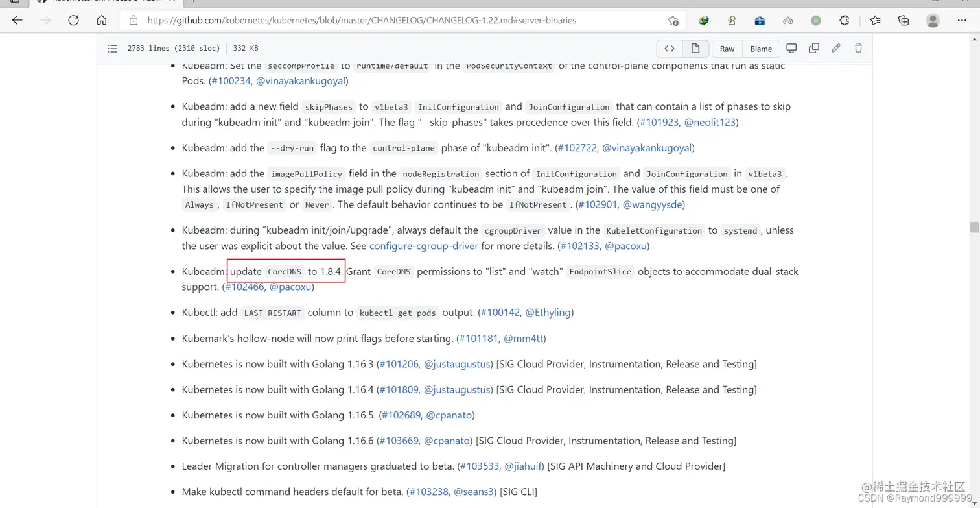Open @seans3 profile link
980x508 pixels.
(x=475, y=492)
